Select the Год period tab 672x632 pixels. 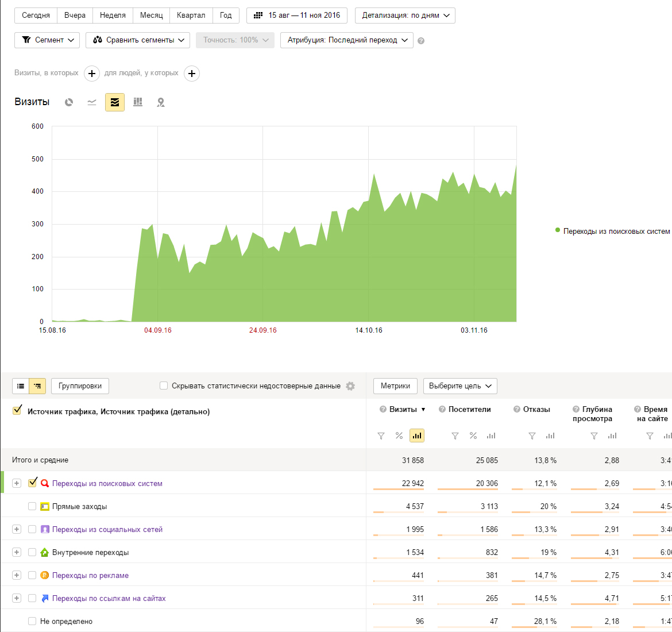pyautogui.click(x=226, y=16)
